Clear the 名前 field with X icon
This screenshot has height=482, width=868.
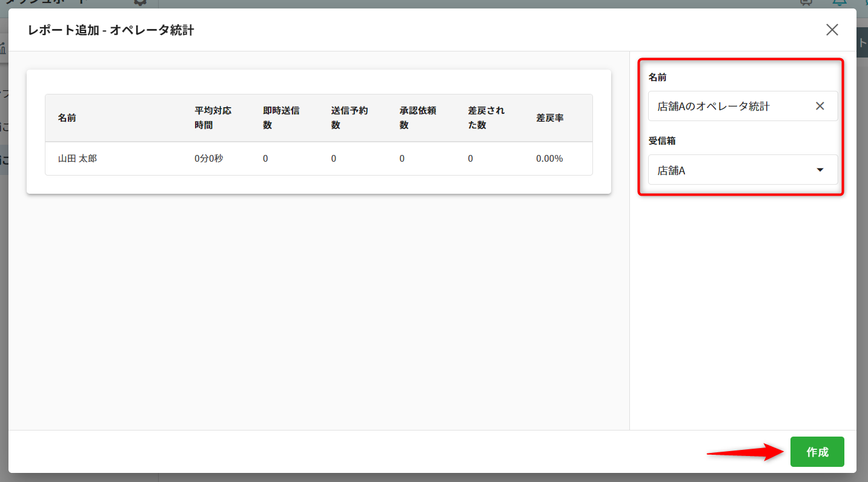(x=820, y=106)
